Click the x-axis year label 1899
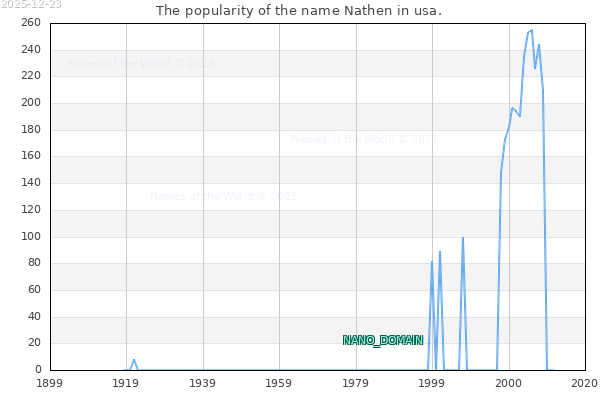The height and width of the screenshot is (400, 600). [49, 383]
